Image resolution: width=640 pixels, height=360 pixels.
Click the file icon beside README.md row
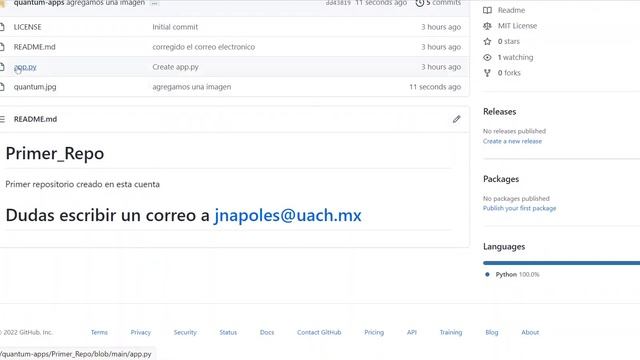2,47
